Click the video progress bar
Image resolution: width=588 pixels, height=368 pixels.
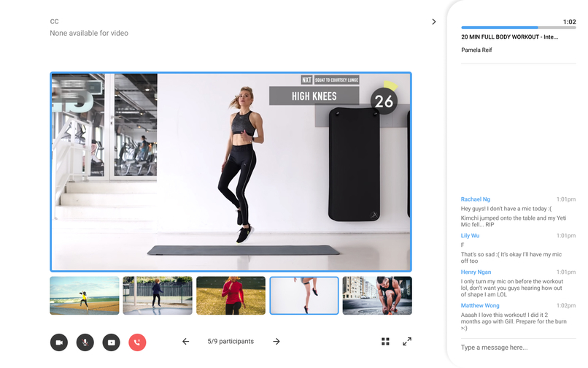point(518,28)
